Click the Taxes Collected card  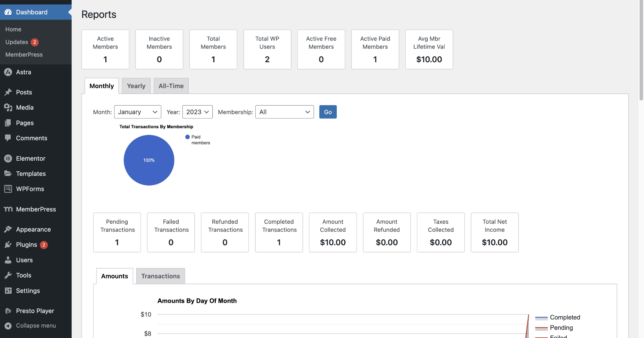(x=441, y=232)
